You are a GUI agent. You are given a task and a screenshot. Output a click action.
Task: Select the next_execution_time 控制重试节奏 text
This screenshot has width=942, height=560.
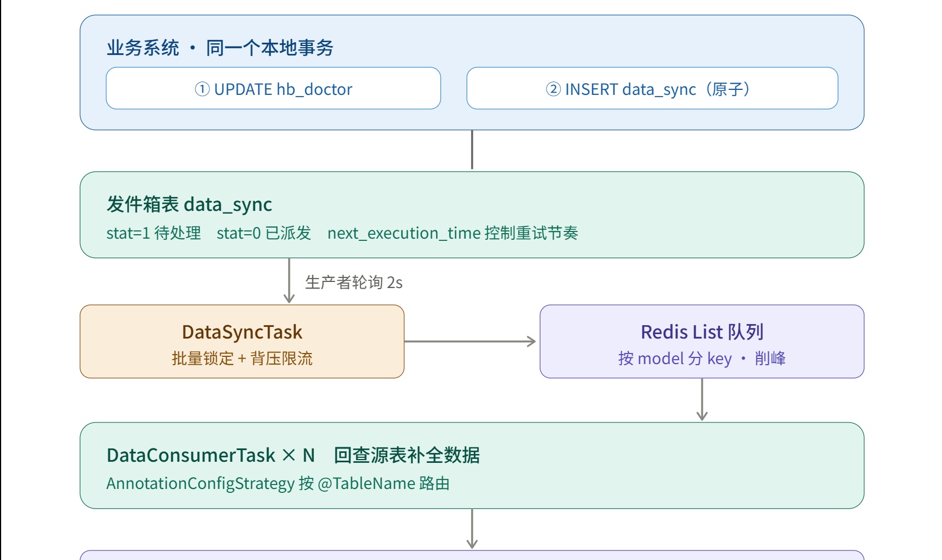pyautogui.click(x=453, y=233)
